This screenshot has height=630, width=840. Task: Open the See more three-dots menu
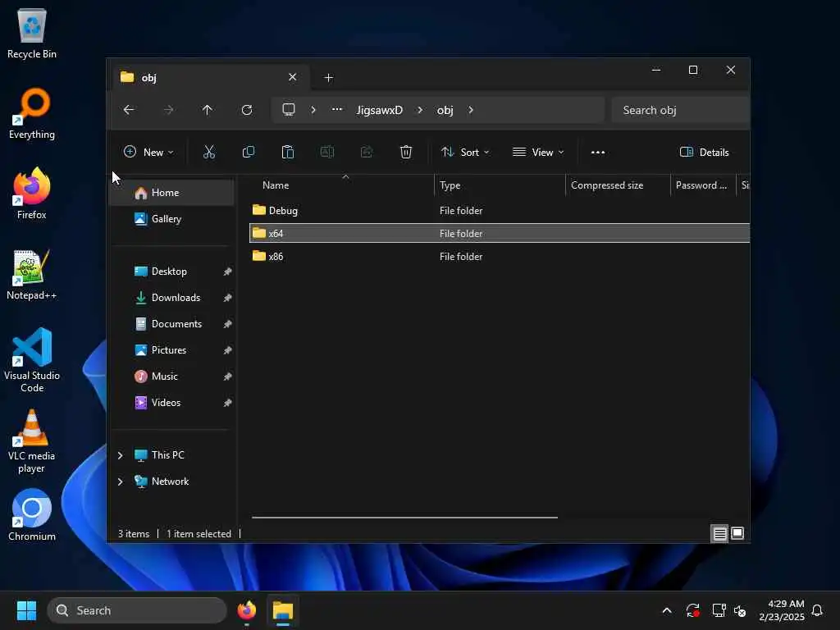(x=598, y=152)
